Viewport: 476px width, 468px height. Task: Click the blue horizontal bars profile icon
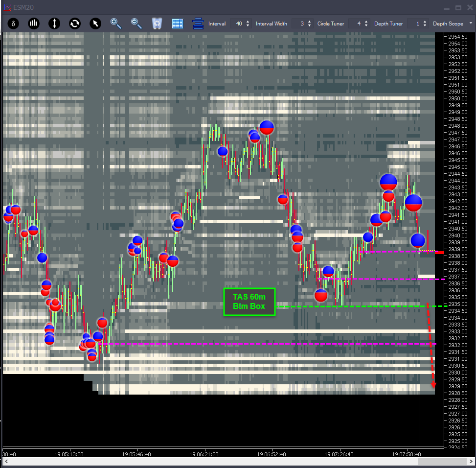coord(198,23)
